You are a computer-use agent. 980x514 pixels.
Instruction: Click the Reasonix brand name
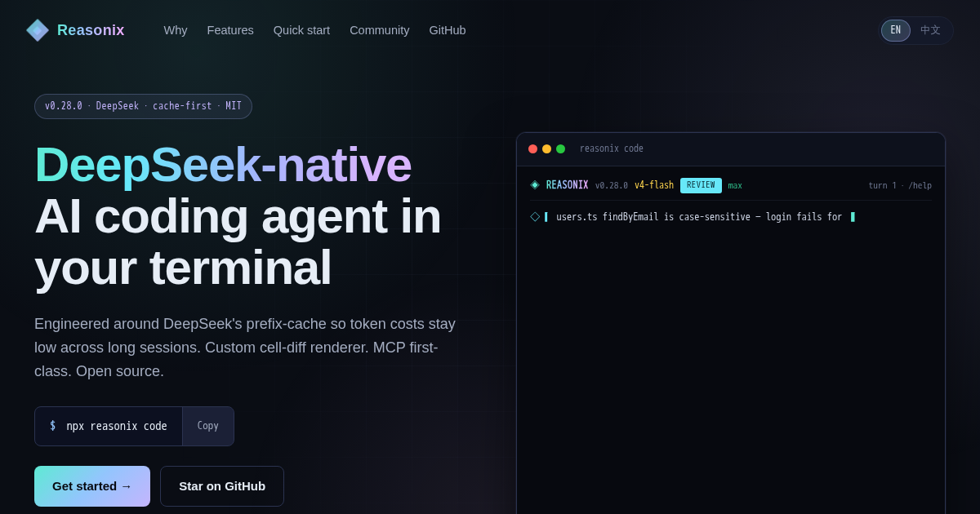point(91,30)
